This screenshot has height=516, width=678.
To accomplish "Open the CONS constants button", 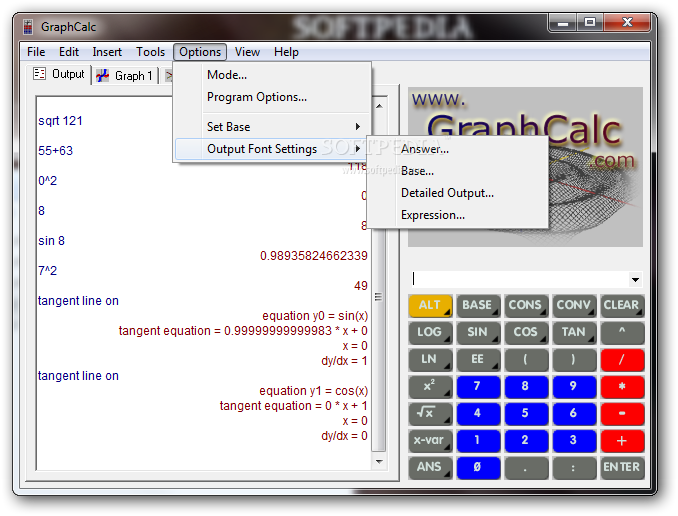I will 526,305.
